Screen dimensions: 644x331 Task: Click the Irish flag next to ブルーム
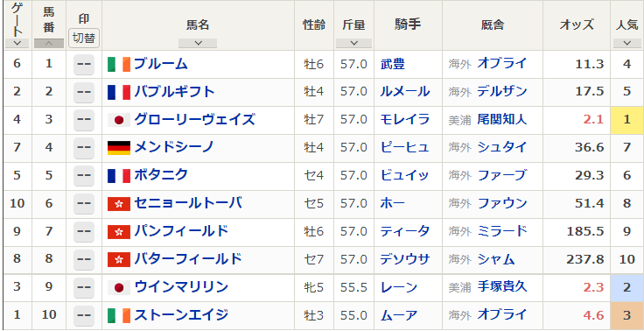pos(119,65)
